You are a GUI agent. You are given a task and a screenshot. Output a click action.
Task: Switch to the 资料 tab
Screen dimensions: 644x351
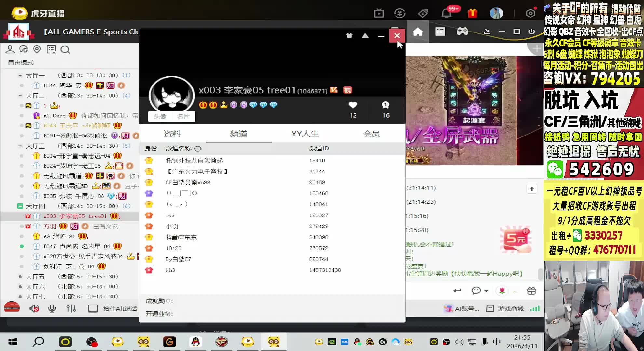click(172, 134)
